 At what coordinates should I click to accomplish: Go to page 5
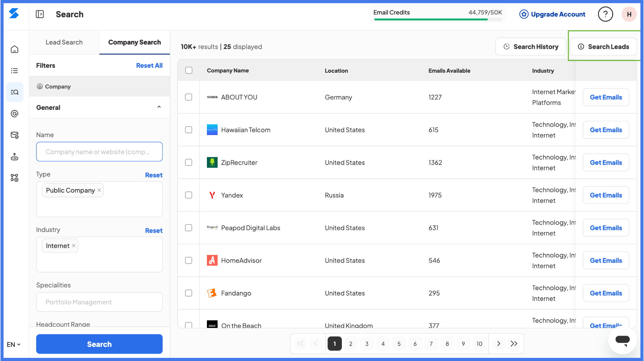(x=399, y=344)
